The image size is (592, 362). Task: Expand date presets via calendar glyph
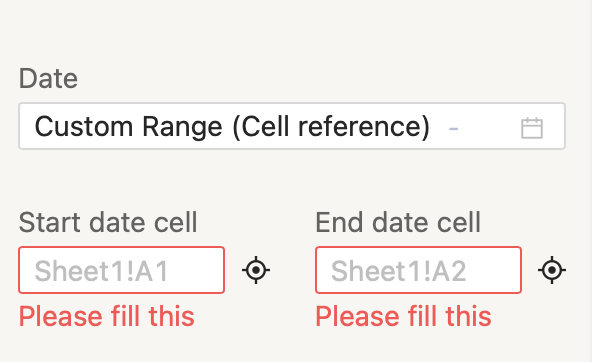point(532,128)
